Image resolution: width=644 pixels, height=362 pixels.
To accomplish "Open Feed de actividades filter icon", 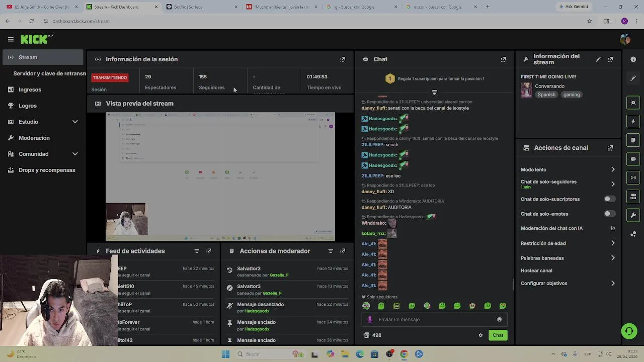I will click(197, 251).
